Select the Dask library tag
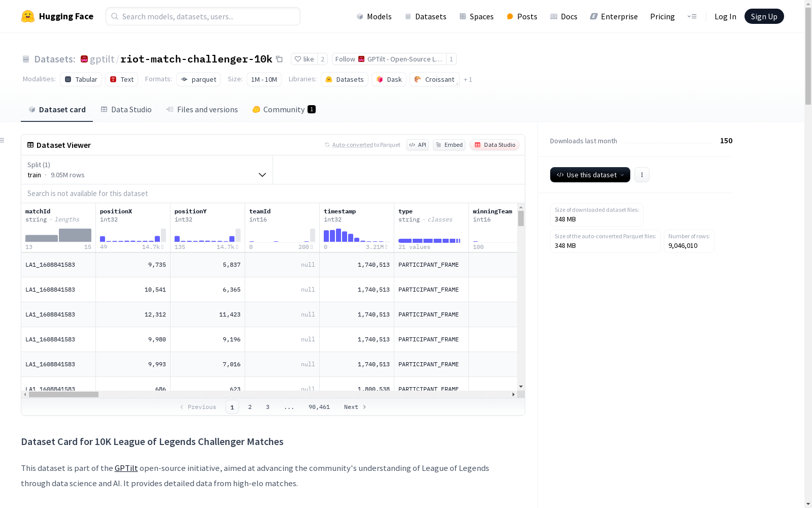Image resolution: width=812 pixels, height=508 pixels. (x=389, y=79)
